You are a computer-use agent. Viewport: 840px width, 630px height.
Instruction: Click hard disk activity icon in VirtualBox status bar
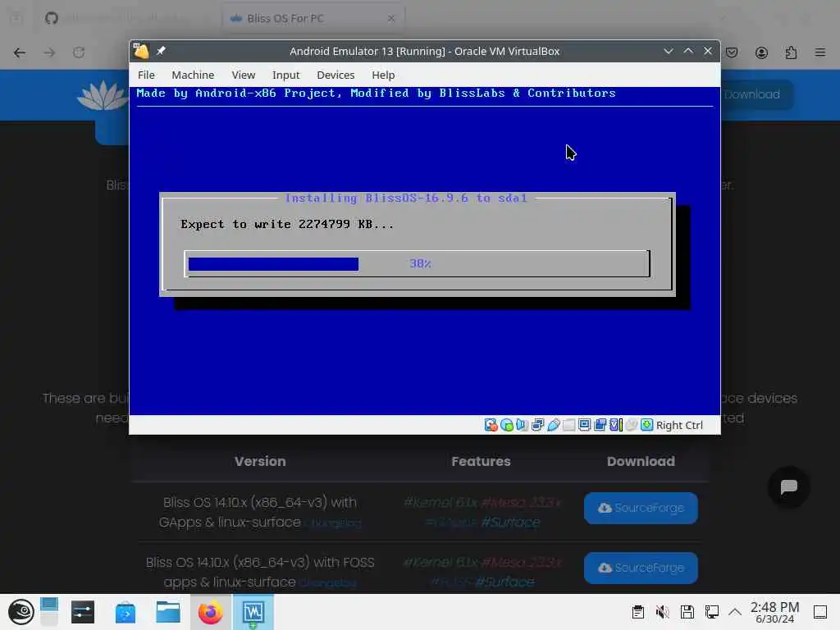pos(491,425)
